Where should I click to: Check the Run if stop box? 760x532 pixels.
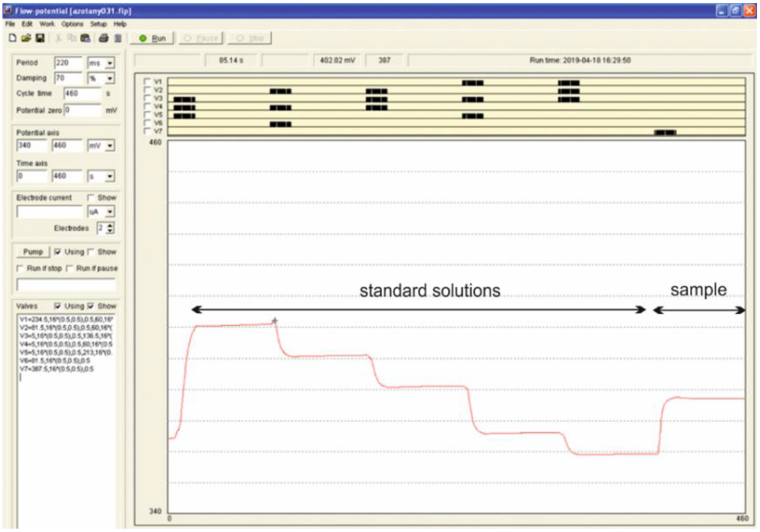(20, 269)
